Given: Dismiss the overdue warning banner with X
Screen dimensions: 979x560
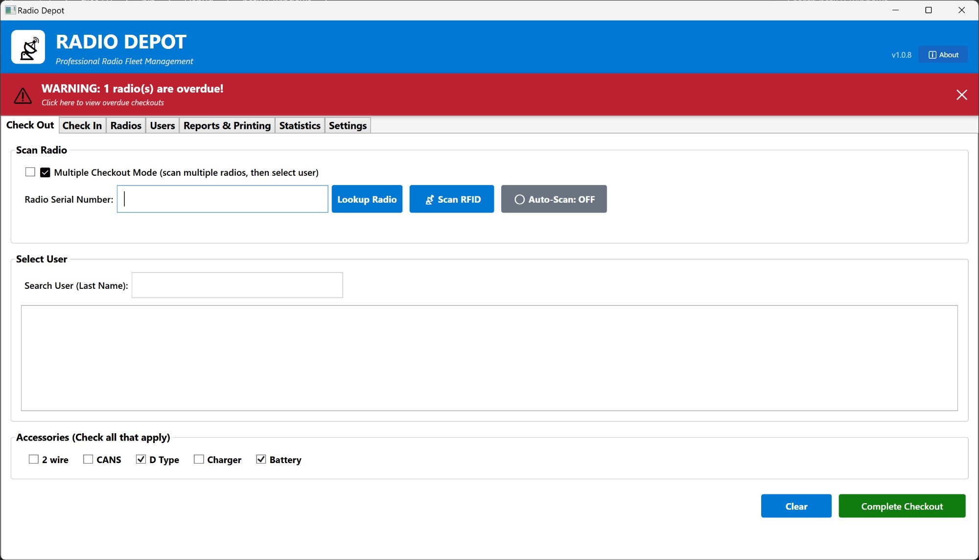Looking at the screenshot, I should pyautogui.click(x=961, y=95).
